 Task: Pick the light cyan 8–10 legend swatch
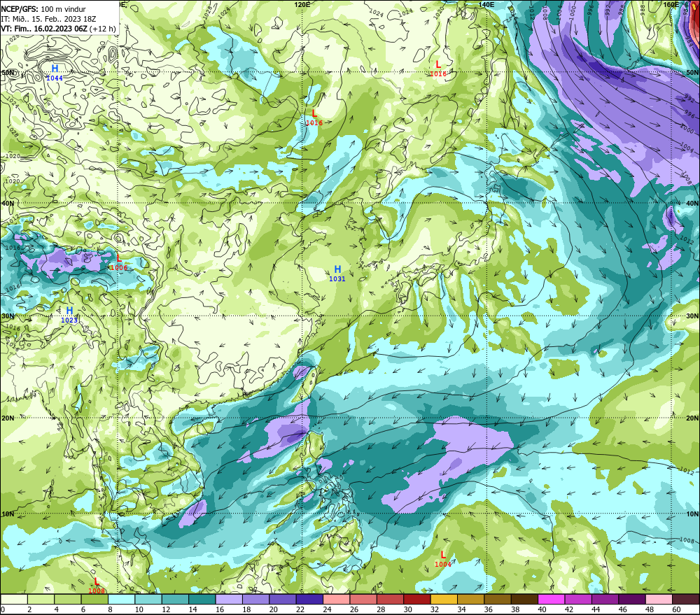pyautogui.click(x=121, y=599)
